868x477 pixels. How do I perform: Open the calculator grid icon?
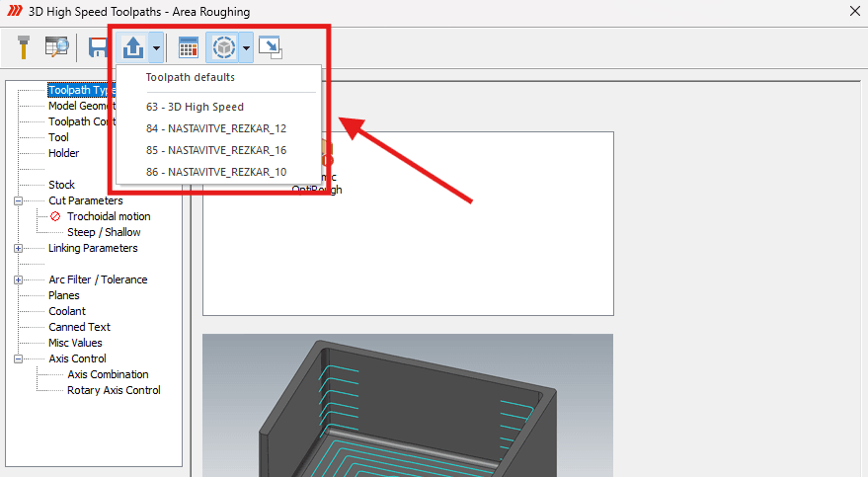pos(189,47)
